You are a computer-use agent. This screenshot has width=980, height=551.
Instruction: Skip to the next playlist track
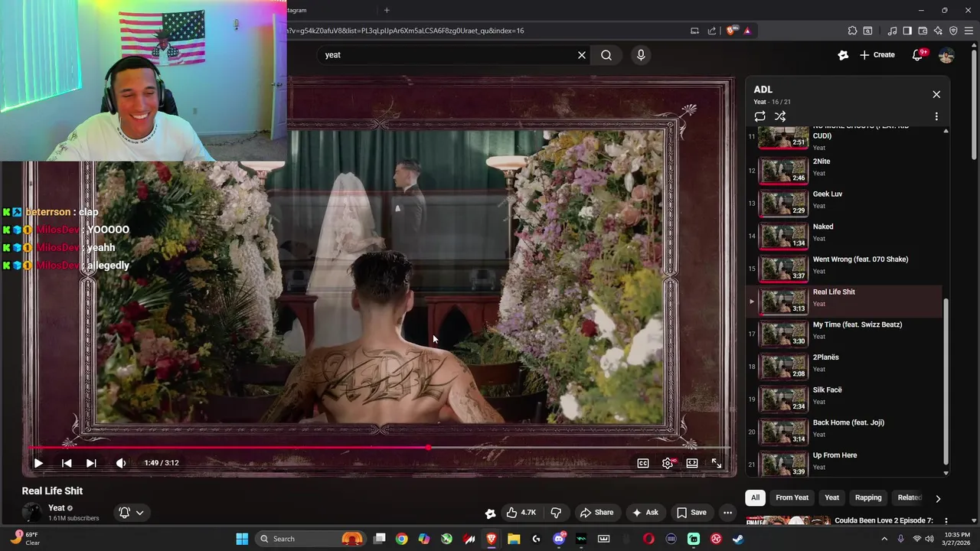[x=91, y=463]
